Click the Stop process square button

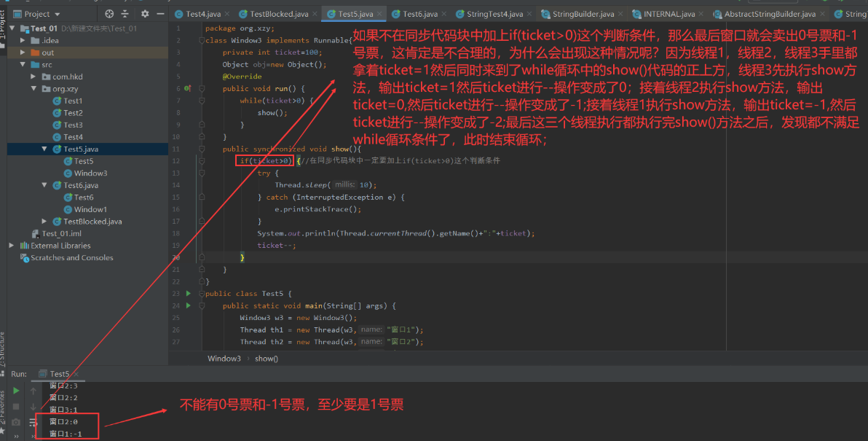16,407
